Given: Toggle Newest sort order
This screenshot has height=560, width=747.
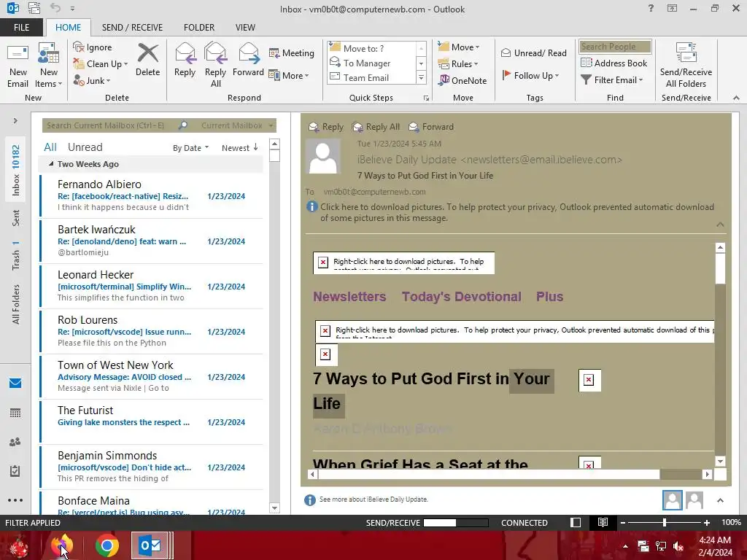Looking at the screenshot, I should click(239, 148).
